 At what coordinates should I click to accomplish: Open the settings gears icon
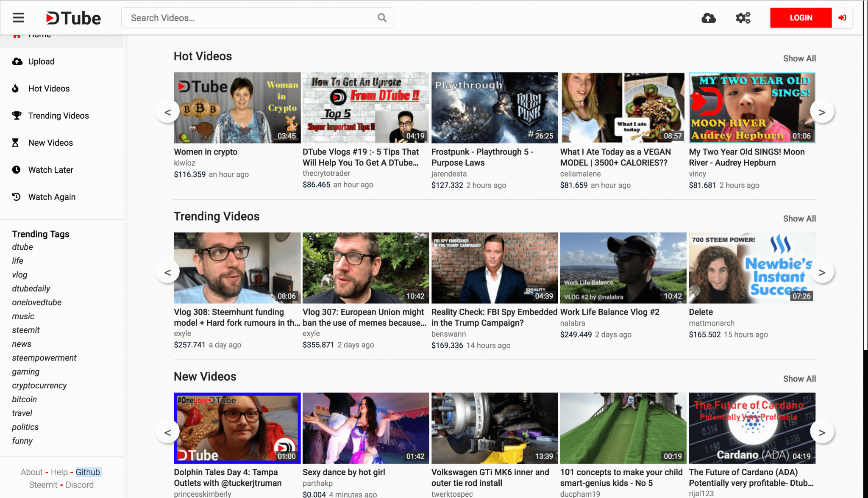[743, 18]
